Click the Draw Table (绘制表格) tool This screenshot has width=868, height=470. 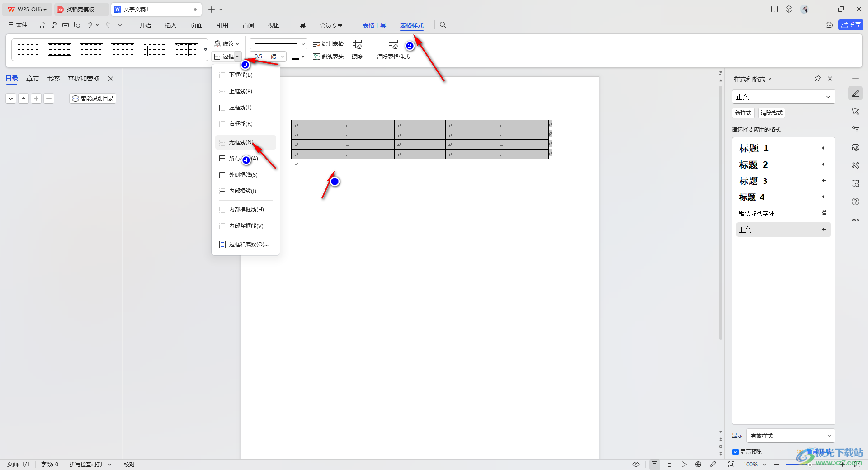(328, 44)
